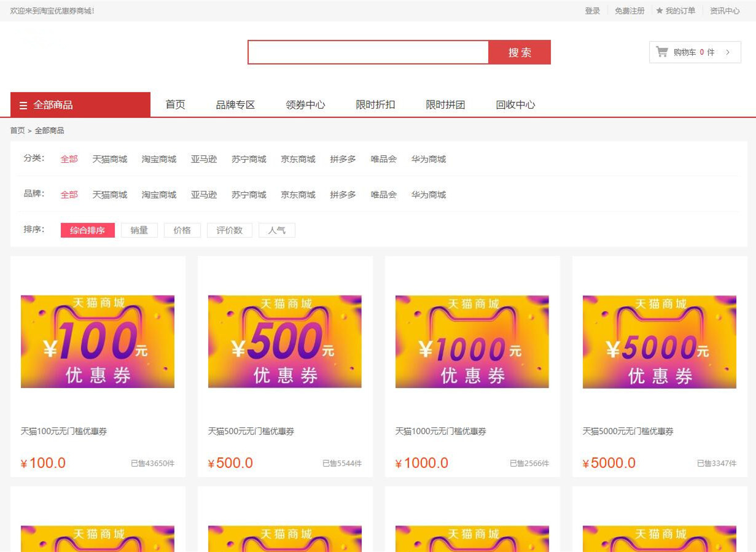Open the 回收中心 navigation tab
This screenshot has width=756, height=552.
click(x=515, y=105)
